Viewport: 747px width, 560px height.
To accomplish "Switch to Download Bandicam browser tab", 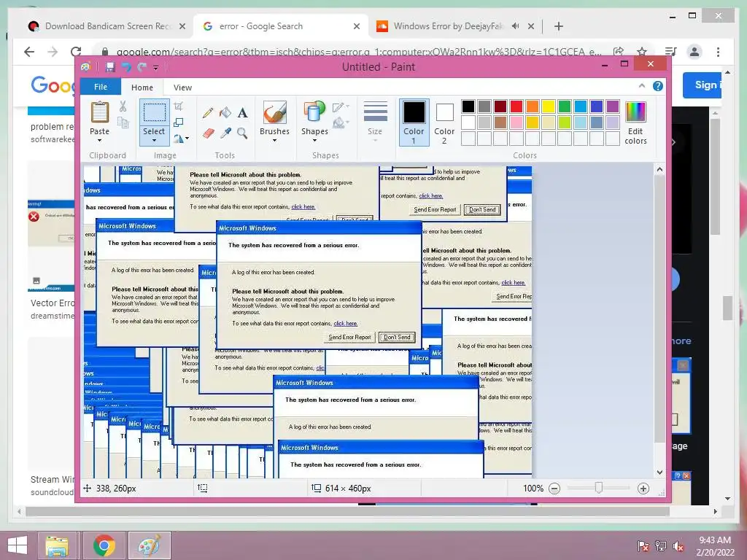I will tap(108, 26).
